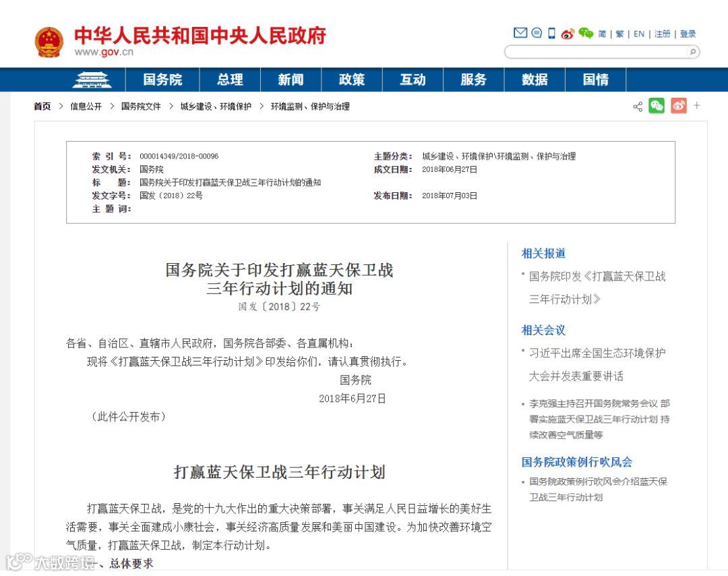Click the search magnifier icon
The width and height of the screenshot is (728, 576).
coord(692,51)
